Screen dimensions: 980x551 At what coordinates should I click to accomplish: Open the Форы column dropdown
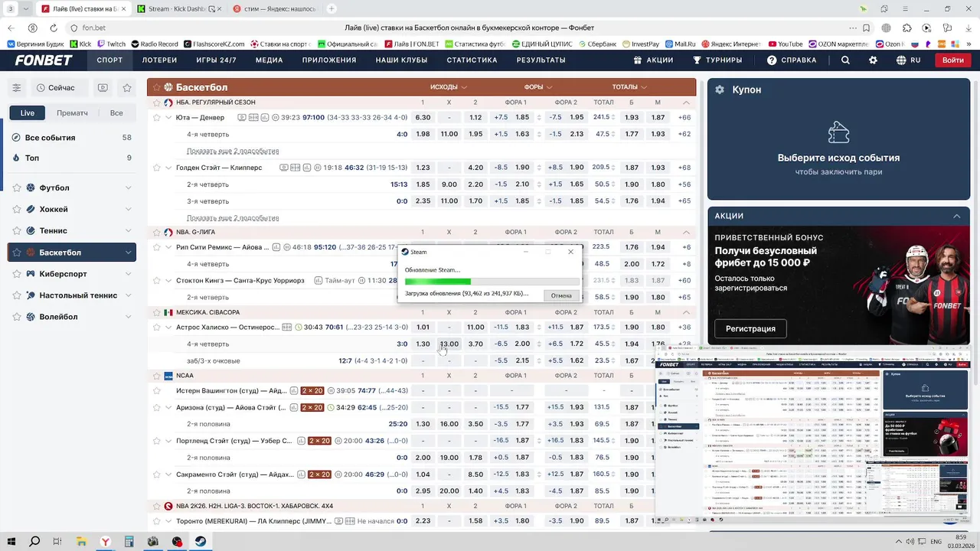click(x=538, y=87)
